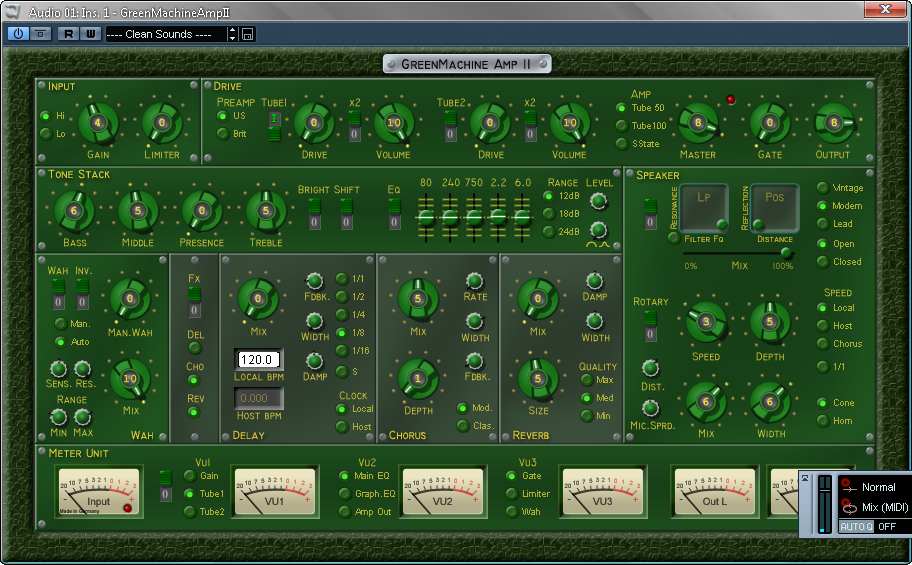Screen dimensions: 912x565
Task: Click the Gain knob in Input section
Action: pyautogui.click(x=97, y=122)
